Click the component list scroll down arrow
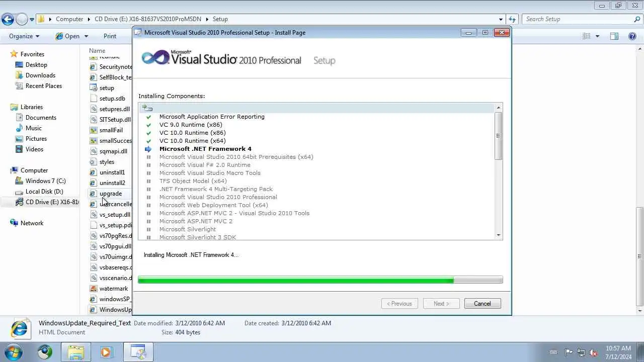This screenshot has width=644, height=362. (499, 235)
